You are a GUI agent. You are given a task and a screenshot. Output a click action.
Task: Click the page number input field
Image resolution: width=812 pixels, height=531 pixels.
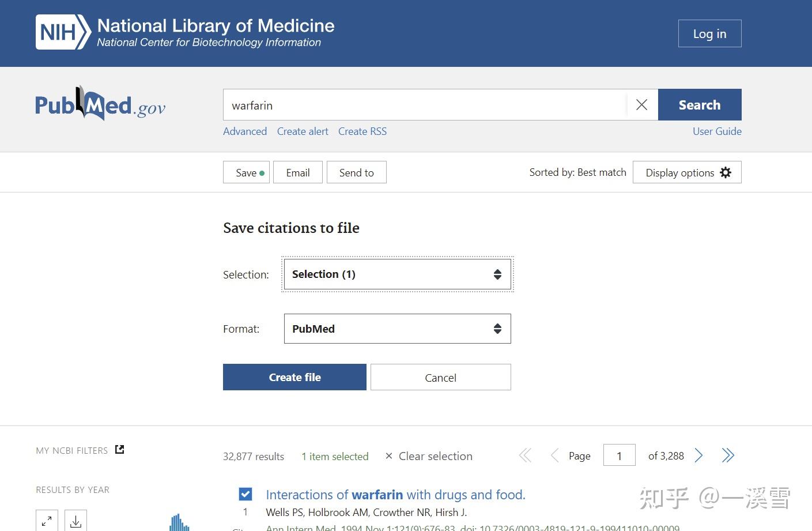pyautogui.click(x=620, y=455)
